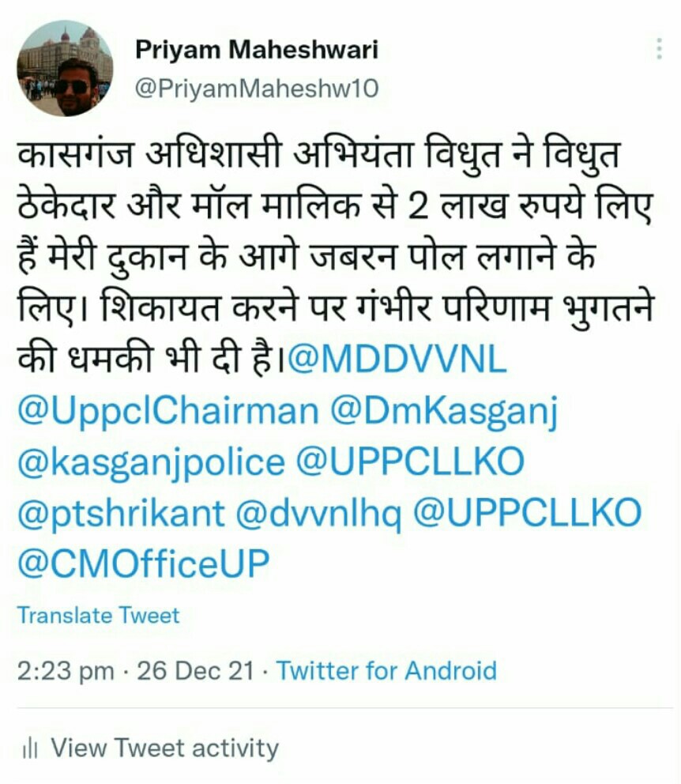The image size is (681, 784).
Task: Open the @MDDVVNL mention
Action: 397,359
